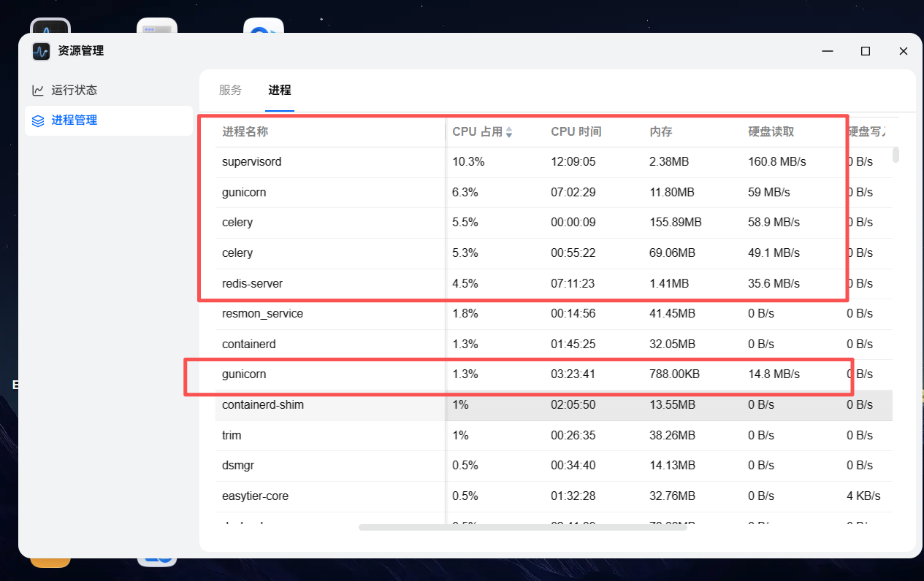Click the 10.3% CPU usage value
The image size is (924, 581).
click(x=468, y=162)
